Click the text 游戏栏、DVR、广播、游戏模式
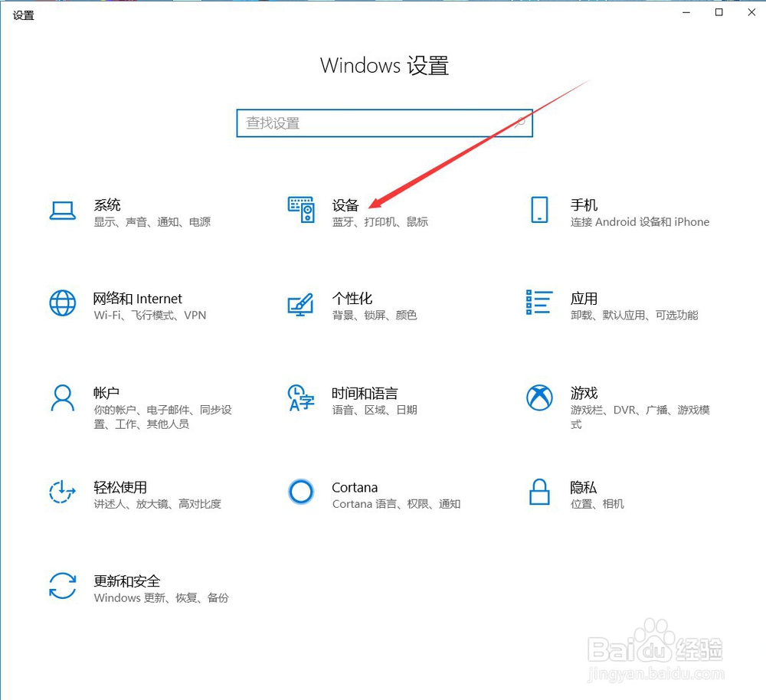This screenshot has width=766, height=700. [640, 417]
